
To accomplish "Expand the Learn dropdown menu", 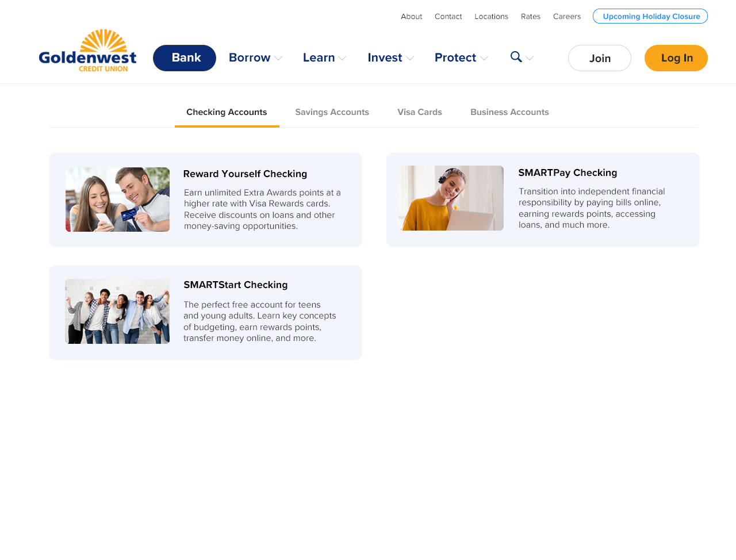I will coord(324,58).
